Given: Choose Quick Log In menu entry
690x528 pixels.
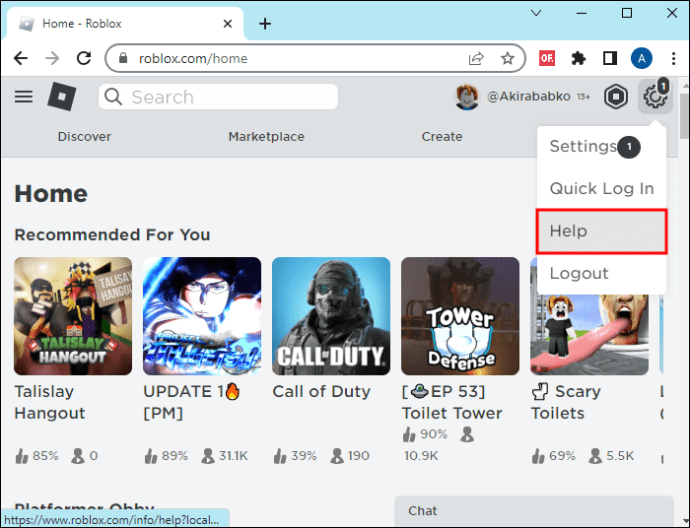Looking at the screenshot, I should [x=602, y=188].
